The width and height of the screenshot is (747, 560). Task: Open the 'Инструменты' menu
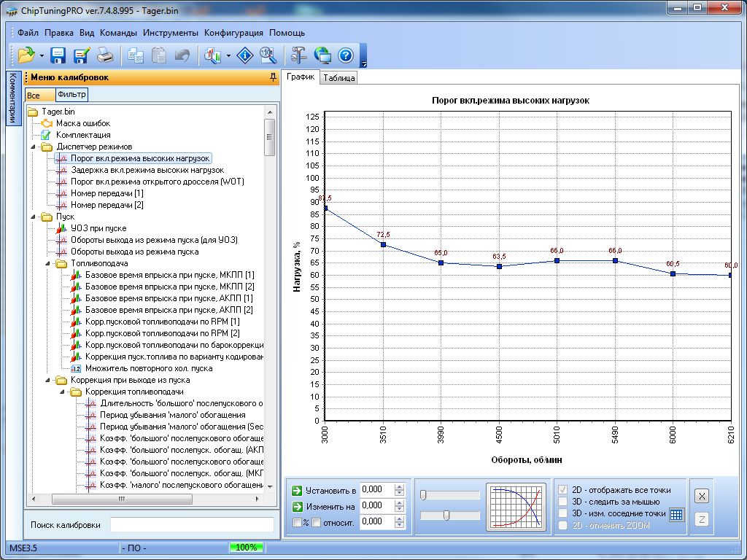click(x=171, y=33)
